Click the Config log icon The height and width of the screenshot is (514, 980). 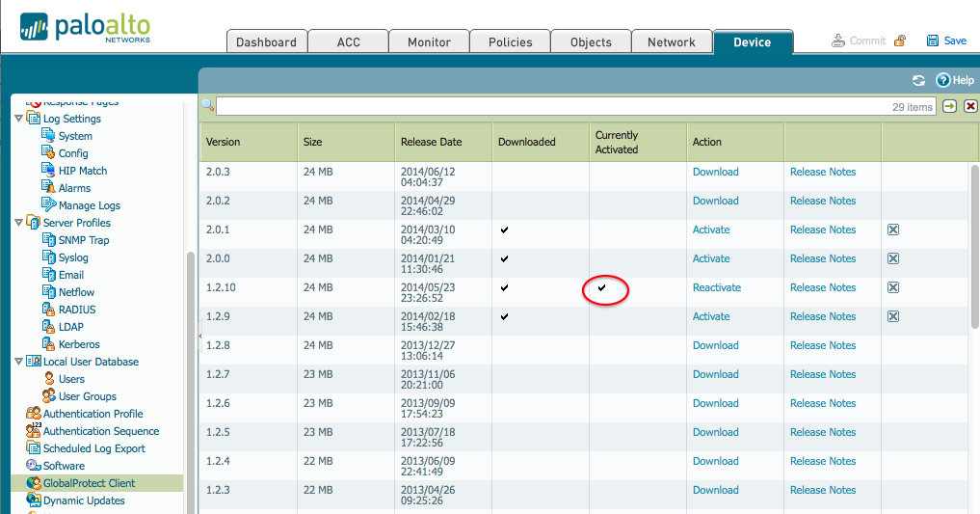(48, 152)
